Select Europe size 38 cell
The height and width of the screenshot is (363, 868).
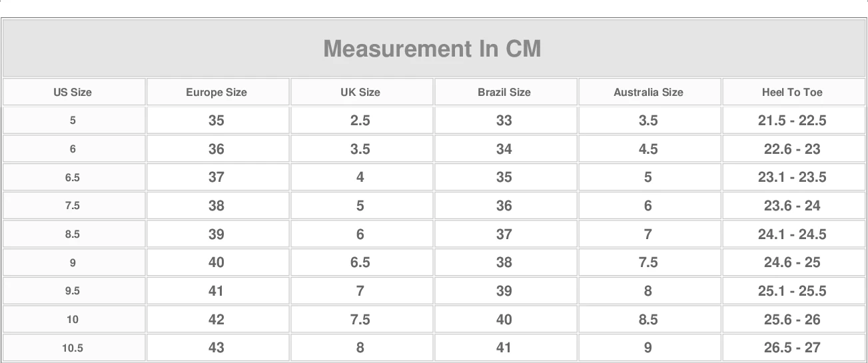coord(217,206)
